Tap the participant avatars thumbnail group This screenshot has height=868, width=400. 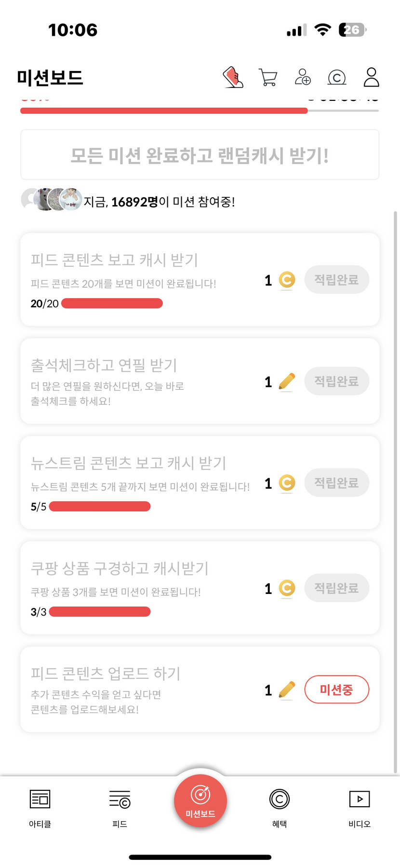[x=52, y=199]
